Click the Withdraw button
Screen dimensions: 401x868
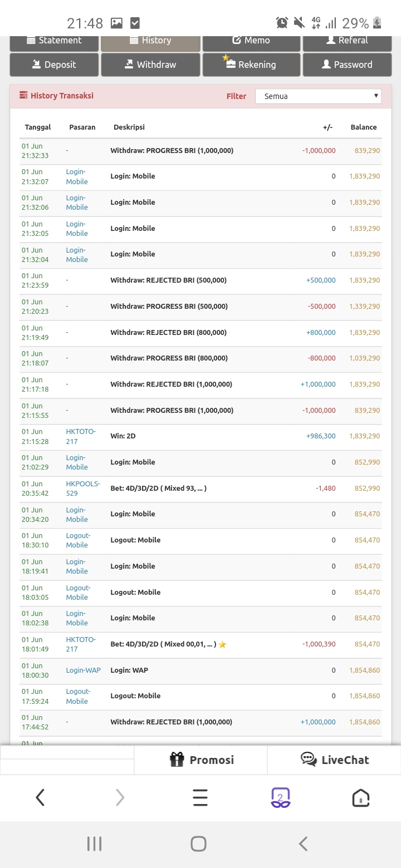pos(150,65)
